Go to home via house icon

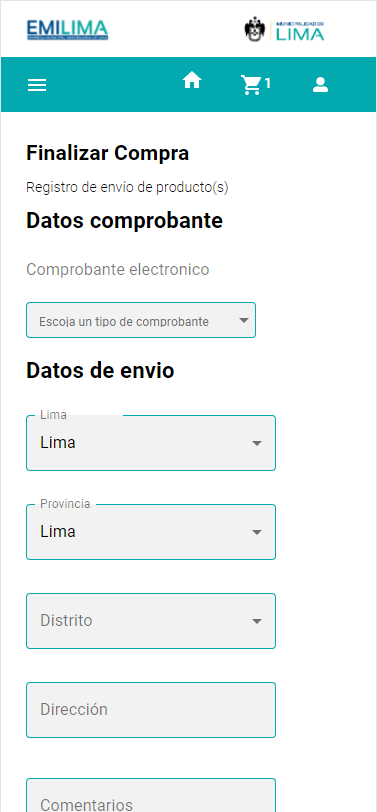pyautogui.click(x=192, y=81)
